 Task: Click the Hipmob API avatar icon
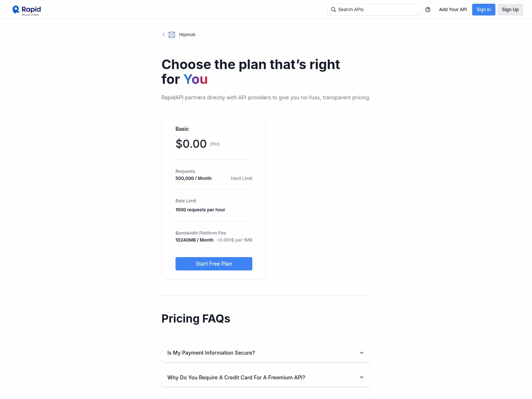coord(172,35)
